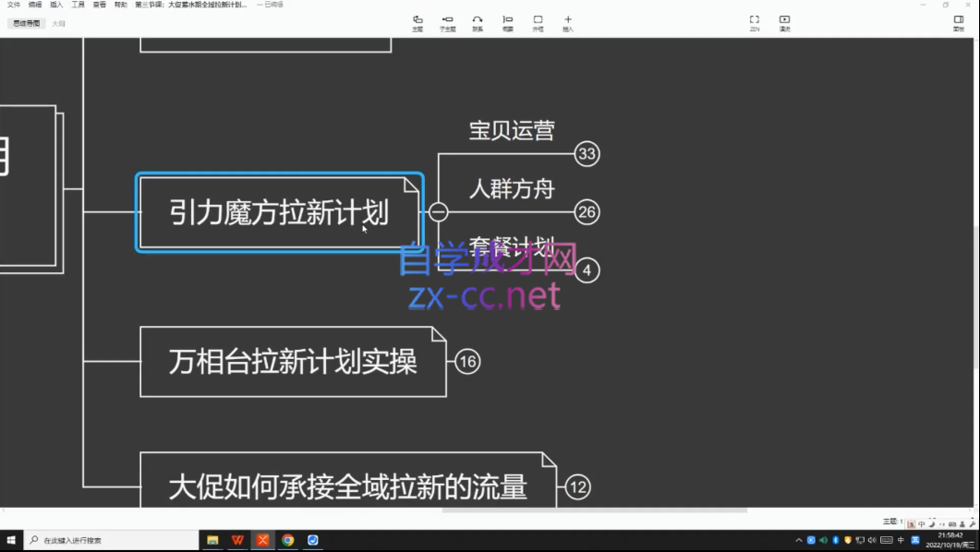980x552 pixels.
Task: Expand 套餐计划 via the 4 badge
Action: (587, 270)
